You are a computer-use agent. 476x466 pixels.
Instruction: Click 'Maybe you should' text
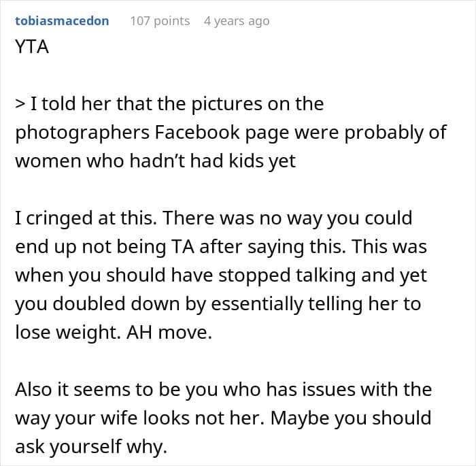point(351,418)
